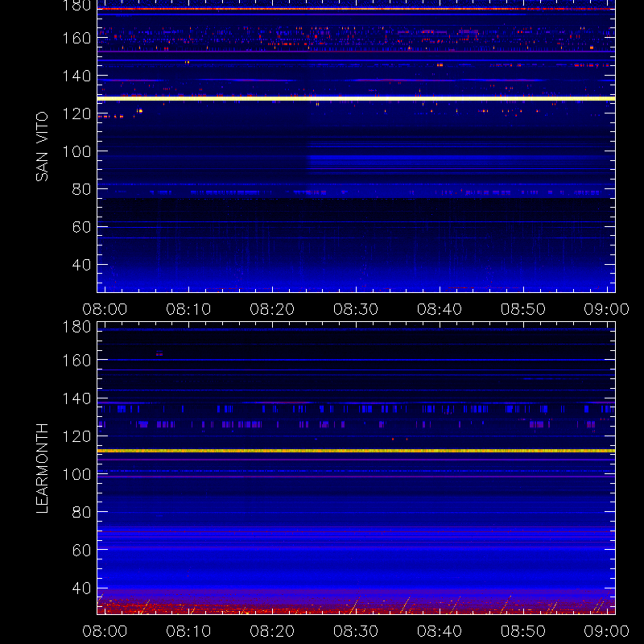Viewport: 644px width, 644px height.
Task: Click 160 on San Vito frequency axis
Action: tap(76, 38)
